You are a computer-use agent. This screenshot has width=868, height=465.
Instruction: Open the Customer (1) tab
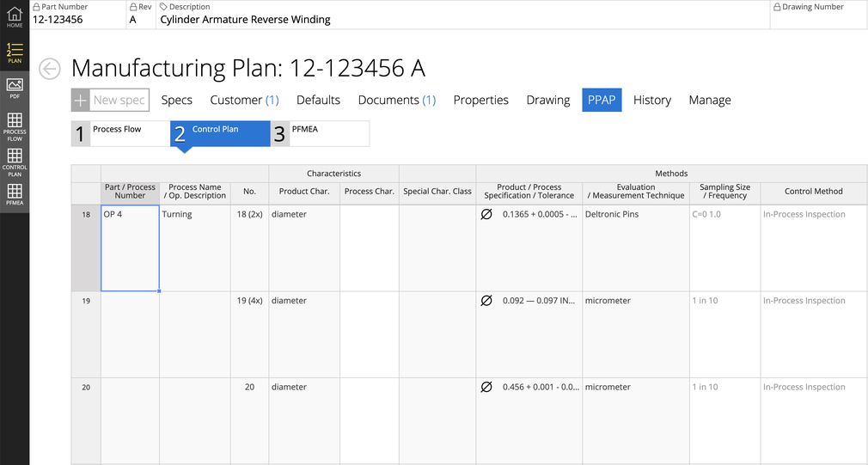[x=244, y=100]
